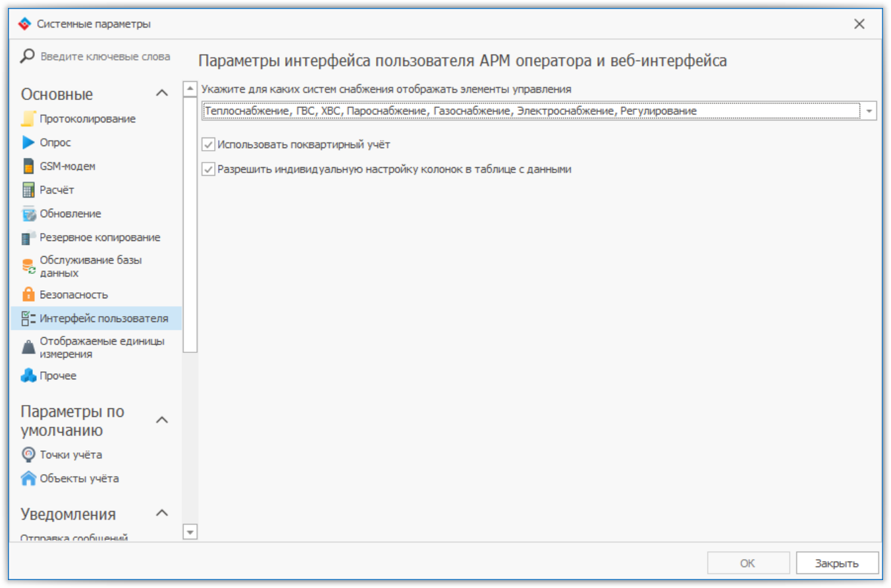
Task: Click the Расчёт calculator icon
Action: 28,190
